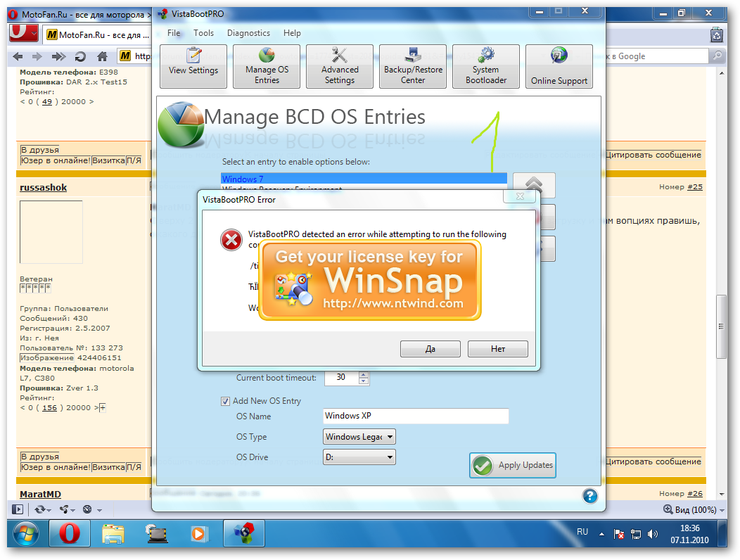Viewport: 740px width, 560px height.
Task: Click Да in the VistaBootPRO Error dialog
Action: [430, 349]
